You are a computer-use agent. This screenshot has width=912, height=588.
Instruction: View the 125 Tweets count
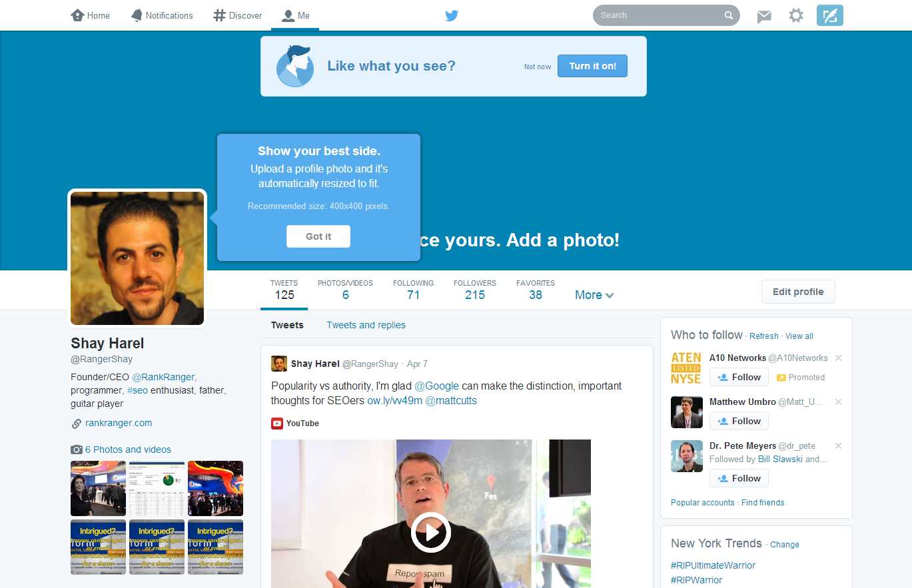[284, 290]
